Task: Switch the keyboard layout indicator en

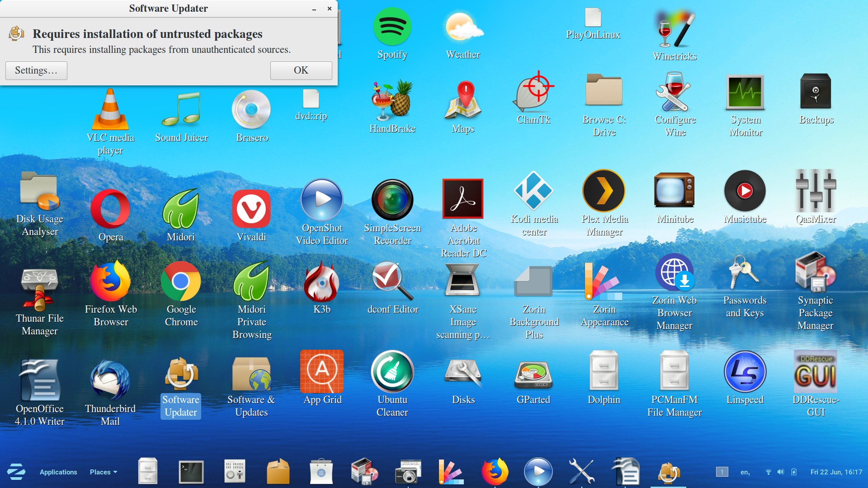Action: tap(745, 472)
